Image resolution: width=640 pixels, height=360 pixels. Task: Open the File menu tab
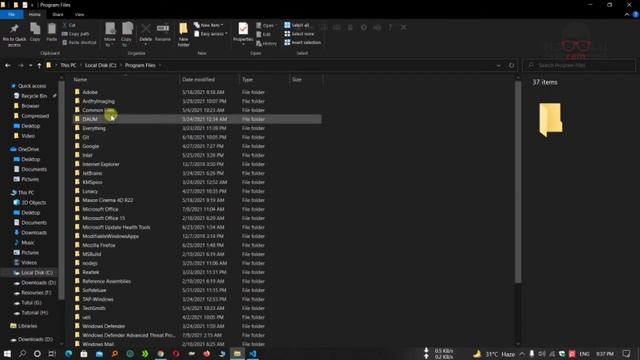(11, 14)
